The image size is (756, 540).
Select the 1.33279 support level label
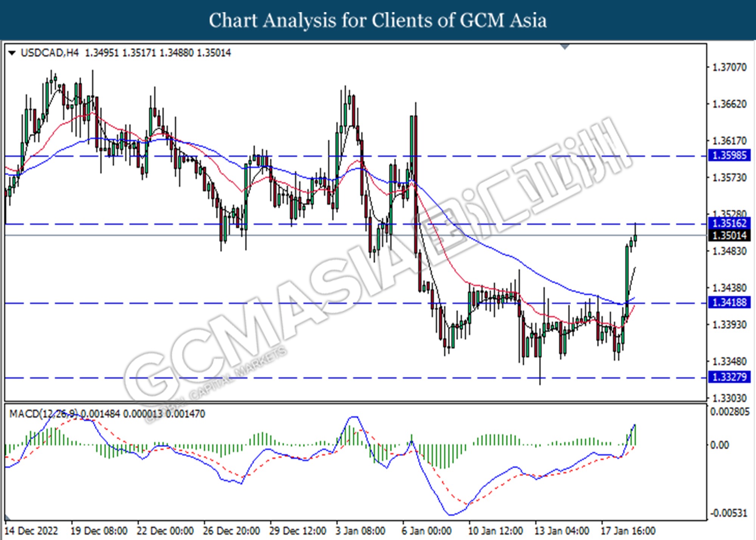coord(729,377)
